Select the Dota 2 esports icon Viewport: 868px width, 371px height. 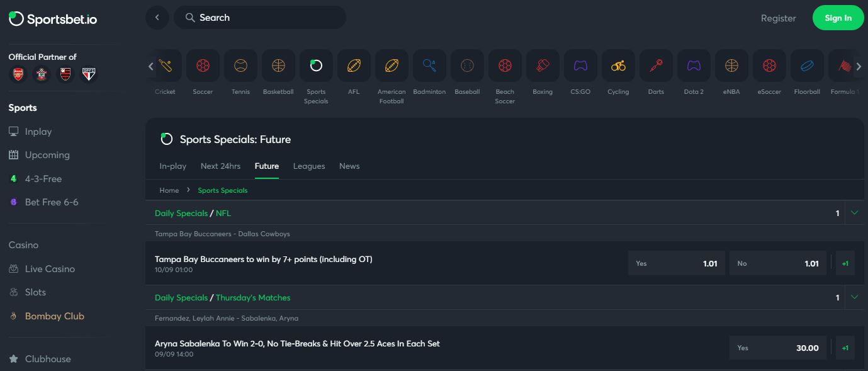click(694, 66)
